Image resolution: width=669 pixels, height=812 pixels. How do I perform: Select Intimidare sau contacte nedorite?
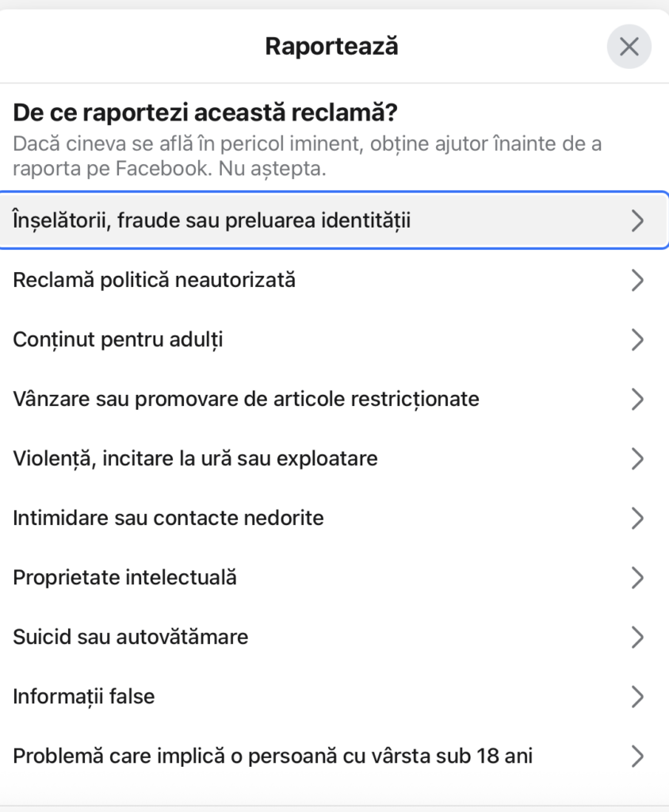click(x=334, y=518)
